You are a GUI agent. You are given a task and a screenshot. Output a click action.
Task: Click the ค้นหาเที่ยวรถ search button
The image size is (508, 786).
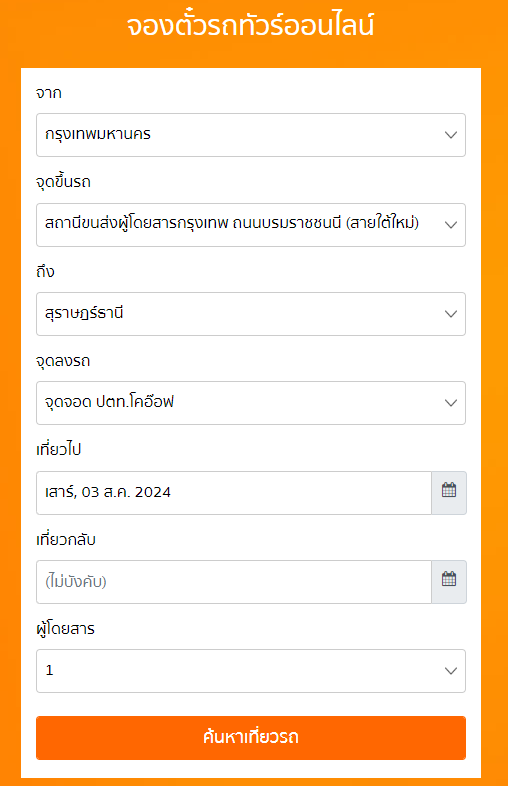tap(251, 737)
